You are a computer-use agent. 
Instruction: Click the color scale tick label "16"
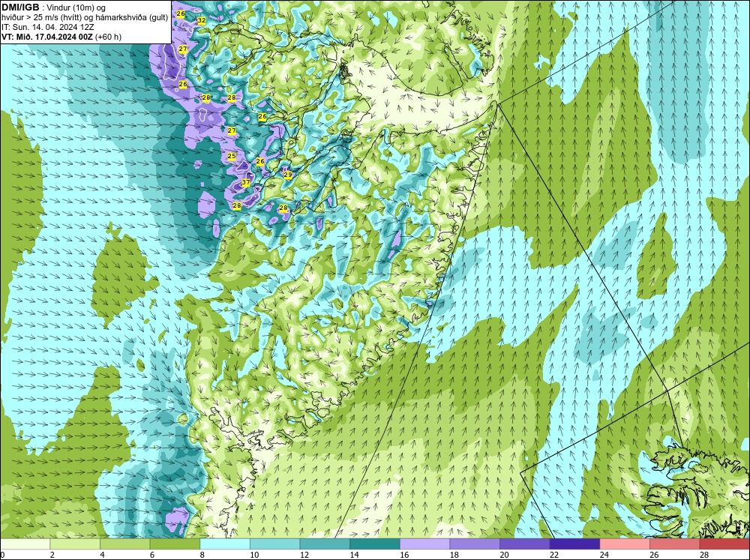[403, 555]
